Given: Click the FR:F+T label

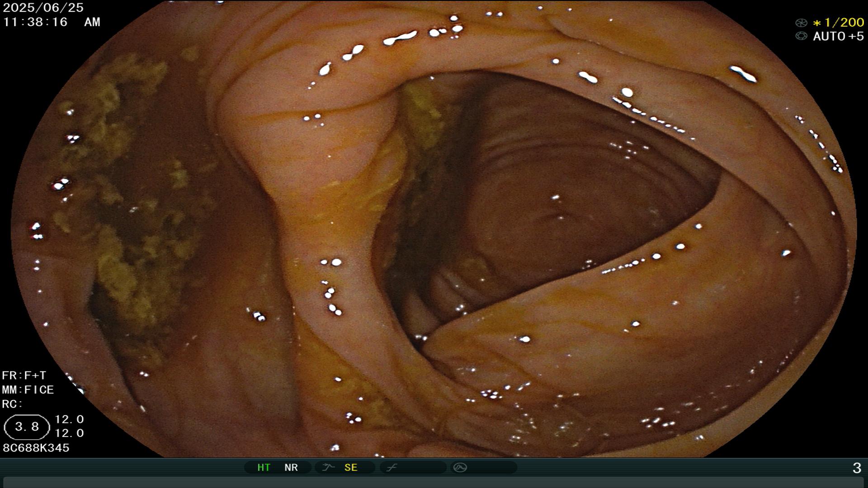Looking at the screenshot, I should click(24, 375).
